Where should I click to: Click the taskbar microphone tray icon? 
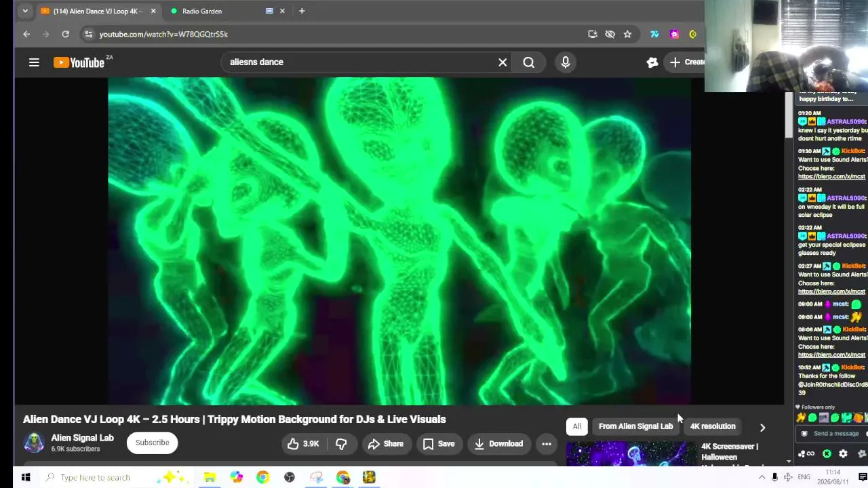click(774, 477)
